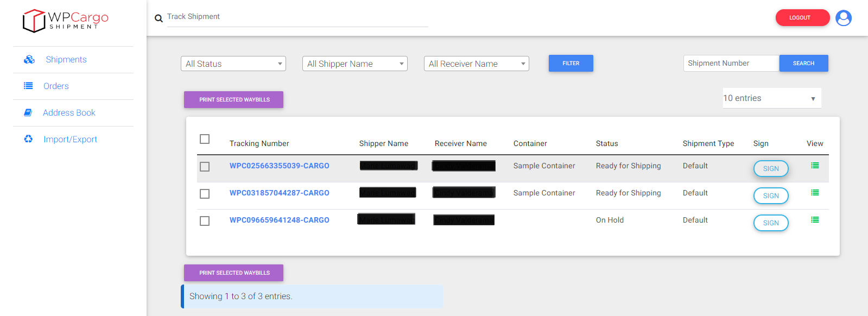The height and width of the screenshot is (316, 868).
Task: Click the blue Filter button
Action: click(x=571, y=64)
